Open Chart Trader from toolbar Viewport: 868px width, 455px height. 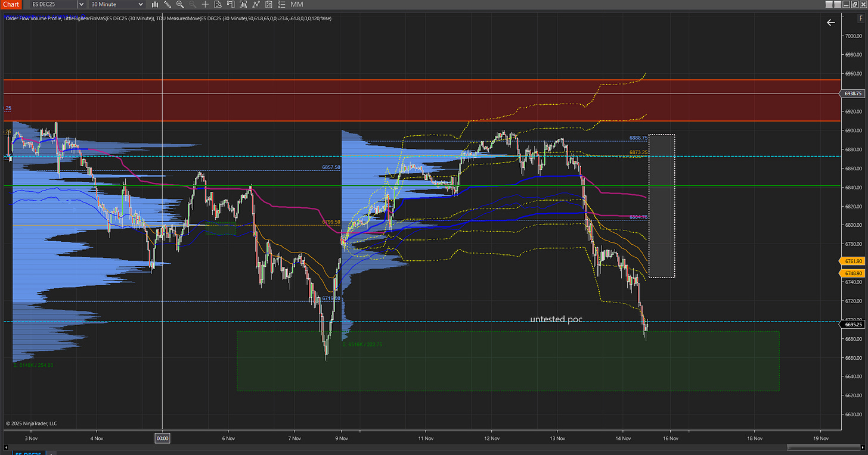[x=231, y=4]
